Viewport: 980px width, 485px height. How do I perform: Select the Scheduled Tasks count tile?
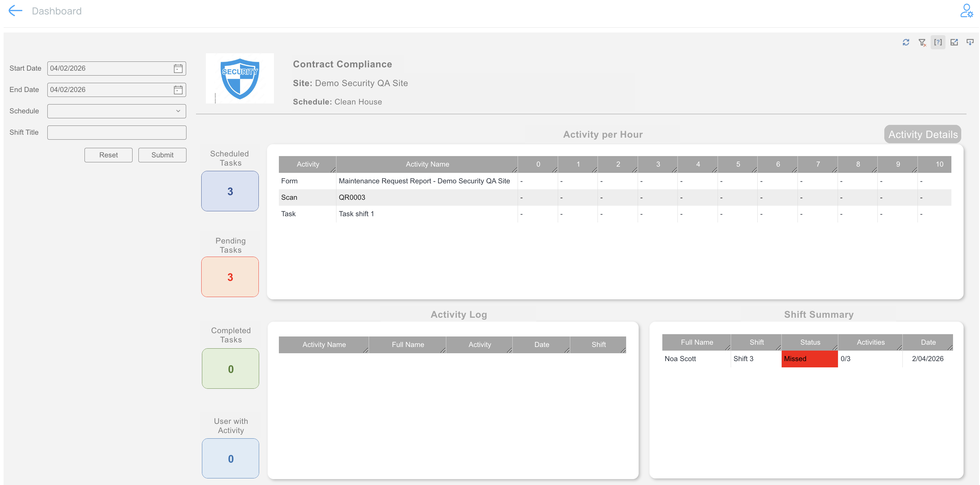tap(230, 191)
